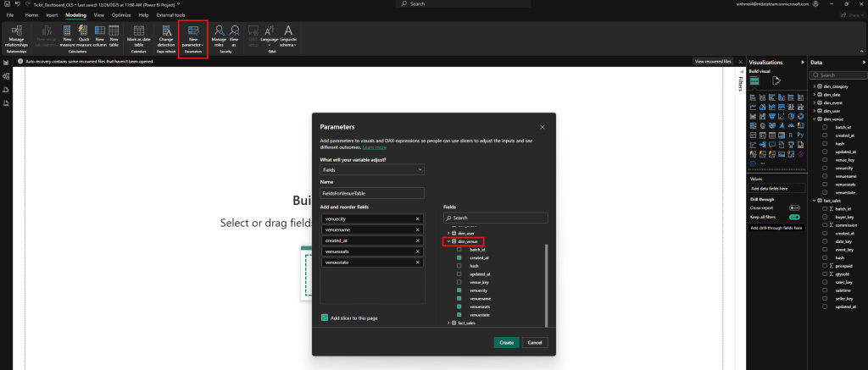Open the variable type Fields dropdown
This screenshot has height=370, width=868.
[x=371, y=170]
